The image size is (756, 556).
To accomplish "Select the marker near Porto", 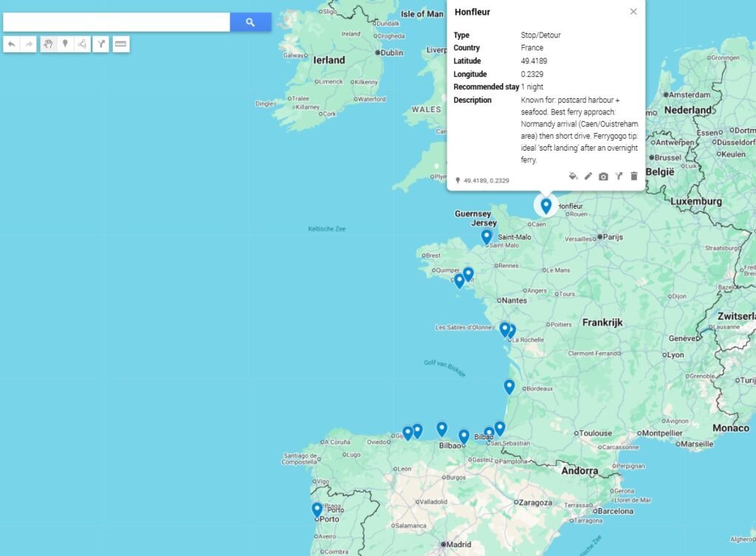I will (317, 509).
